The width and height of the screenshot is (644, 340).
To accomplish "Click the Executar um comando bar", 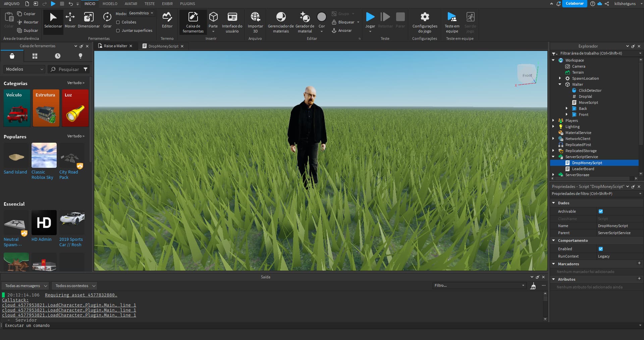I will pyautogui.click(x=321, y=326).
